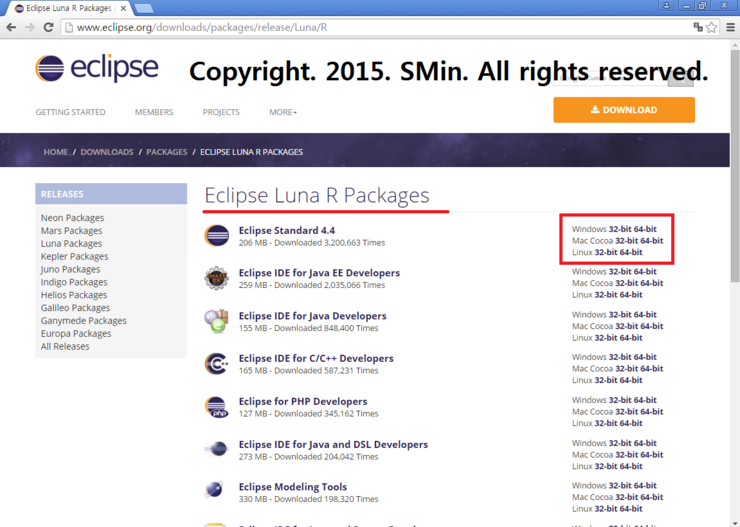Click Java EE Developers package icon
The width and height of the screenshot is (740, 527).
[x=217, y=278]
